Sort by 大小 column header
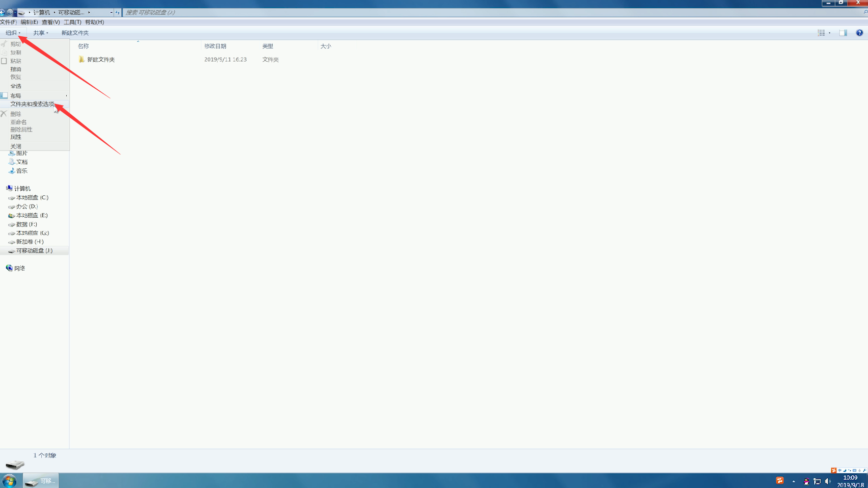The height and width of the screenshot is (488, 868). [326, 46]
